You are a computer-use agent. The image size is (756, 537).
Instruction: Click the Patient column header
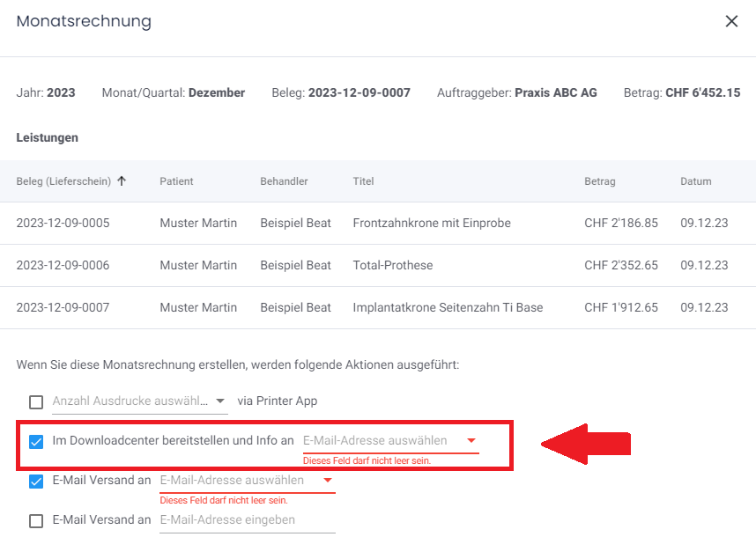pyautogui.click(x=176, y=180)
